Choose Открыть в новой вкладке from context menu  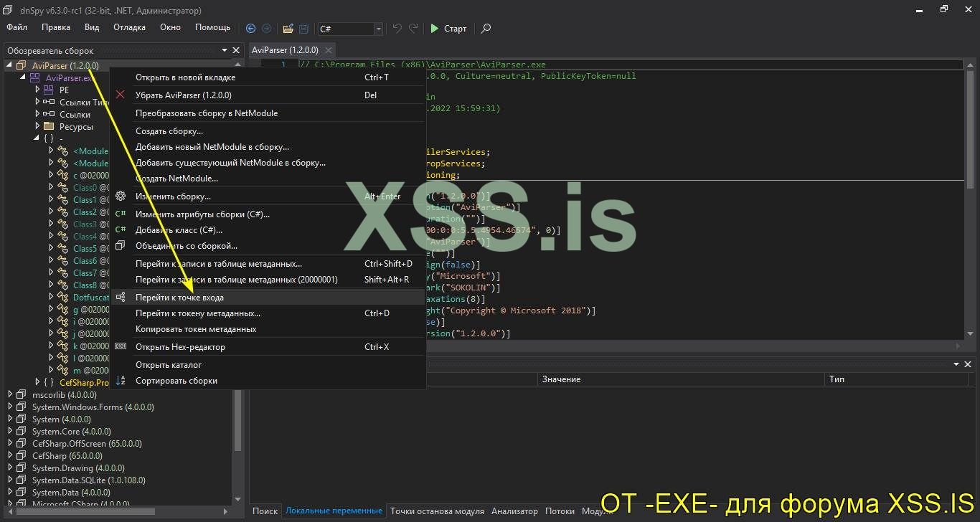pos(268,77)
